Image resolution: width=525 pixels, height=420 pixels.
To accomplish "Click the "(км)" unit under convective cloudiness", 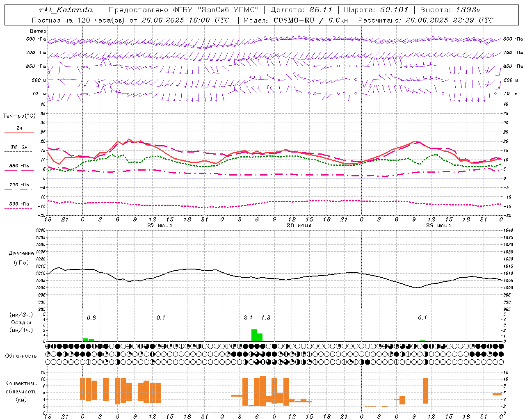I will 21,399.
